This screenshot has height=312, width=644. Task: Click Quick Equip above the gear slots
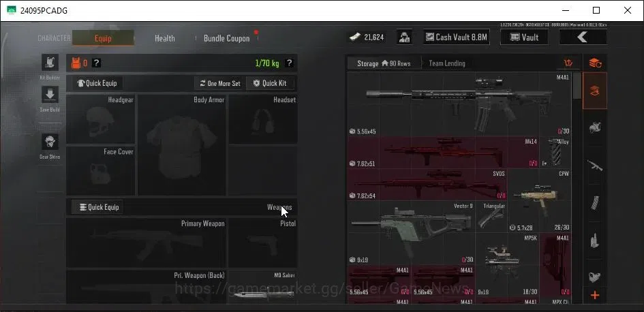pos(97,83)
